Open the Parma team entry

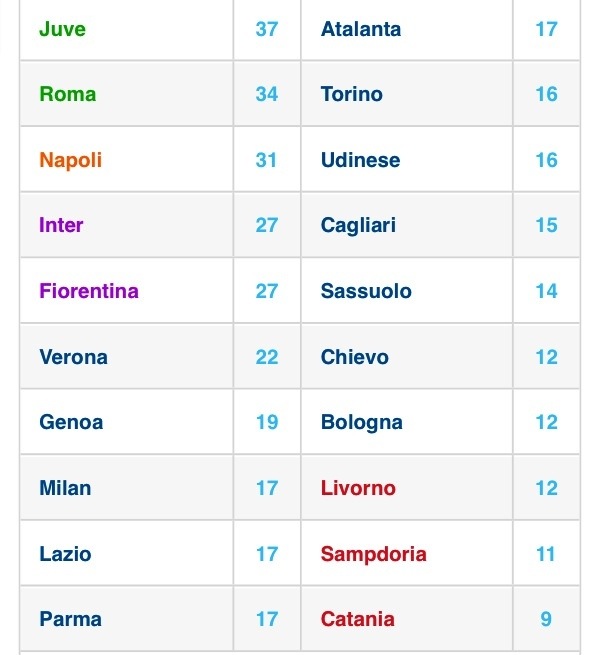click(70, 619)
